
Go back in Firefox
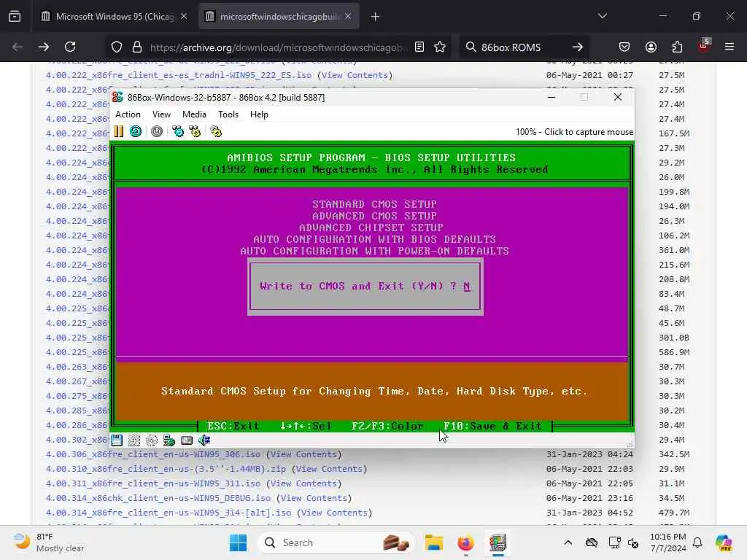point(18,47)
